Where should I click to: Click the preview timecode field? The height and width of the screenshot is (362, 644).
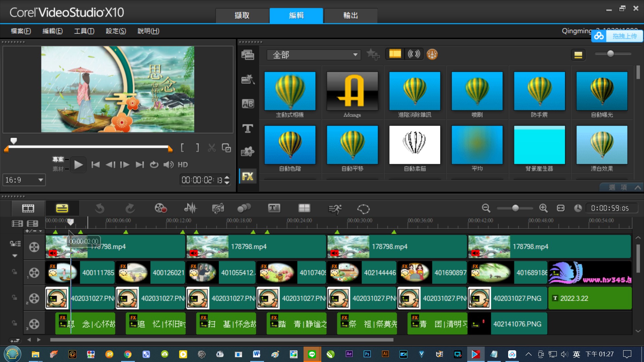202,180
